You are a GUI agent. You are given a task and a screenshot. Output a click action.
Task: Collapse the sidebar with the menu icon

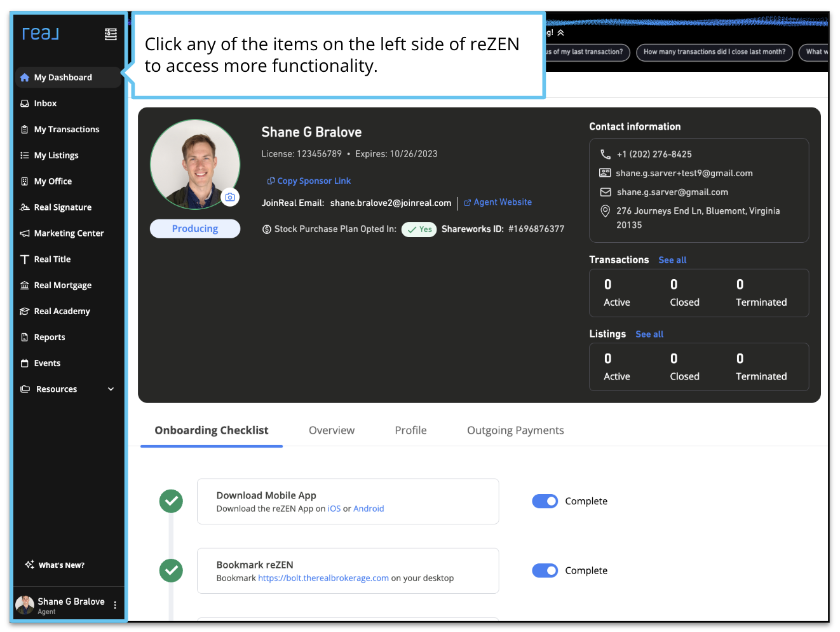[x=111, y=34]
